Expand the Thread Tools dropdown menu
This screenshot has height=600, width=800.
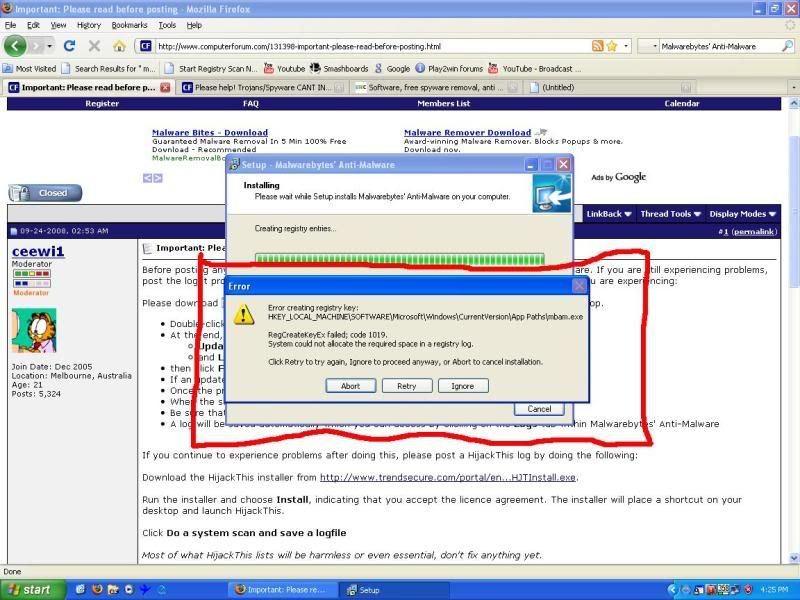(670, 214)
